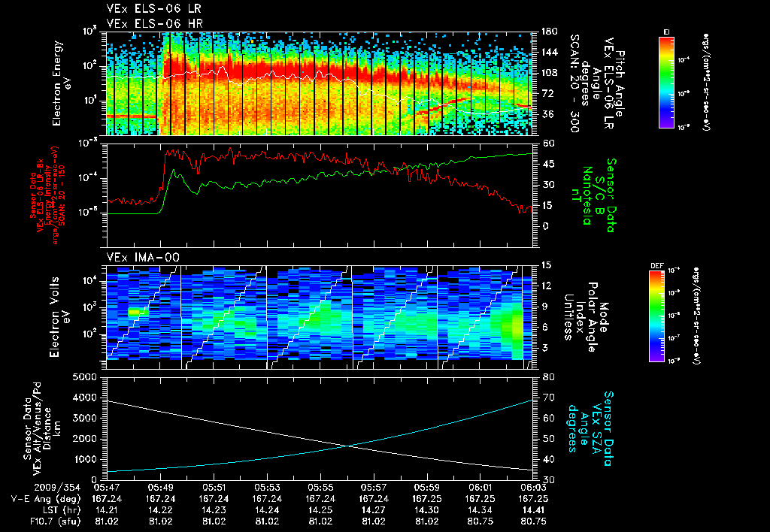Screen dimensions: 770x532
Task: Click the 12 tick on the polar angle axis
Action: coord(548,286)
